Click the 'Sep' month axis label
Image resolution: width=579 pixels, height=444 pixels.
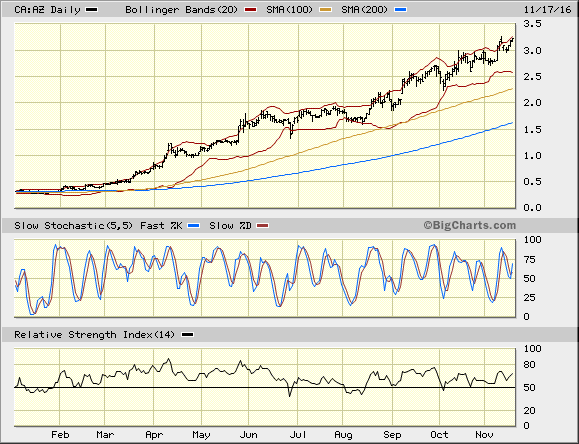[392, 435]
